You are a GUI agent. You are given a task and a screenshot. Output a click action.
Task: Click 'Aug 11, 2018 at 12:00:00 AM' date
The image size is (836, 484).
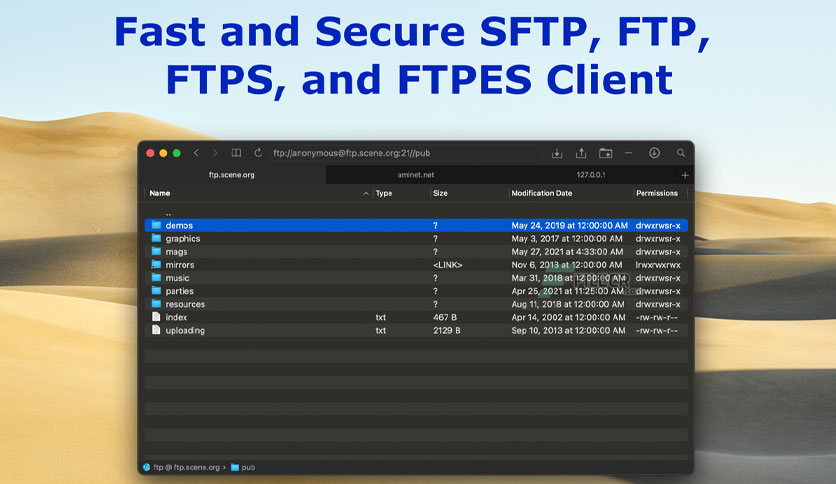[568, 304]
